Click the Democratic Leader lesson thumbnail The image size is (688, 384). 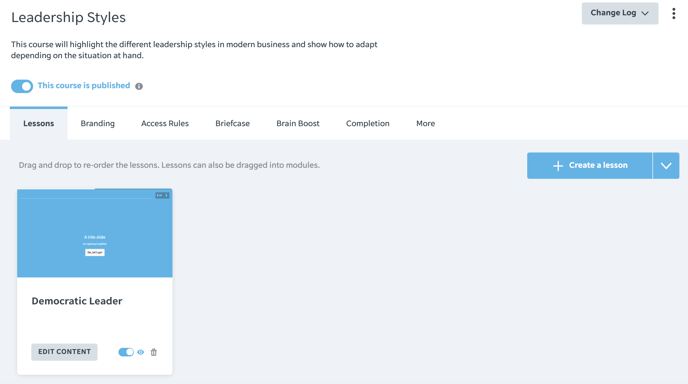[95, 233]
